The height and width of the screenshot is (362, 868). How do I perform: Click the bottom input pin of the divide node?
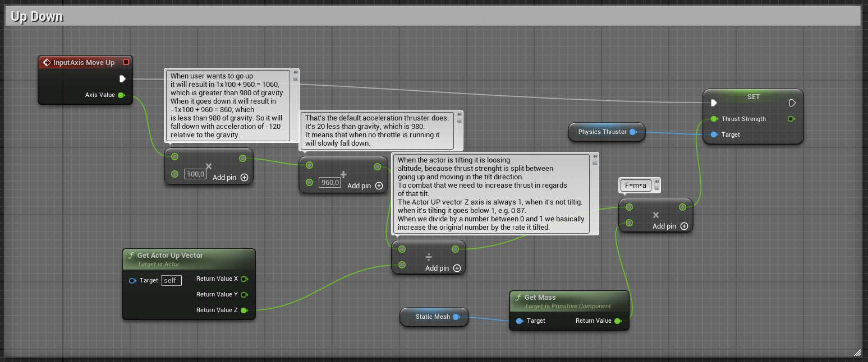(x=402, y=264)
